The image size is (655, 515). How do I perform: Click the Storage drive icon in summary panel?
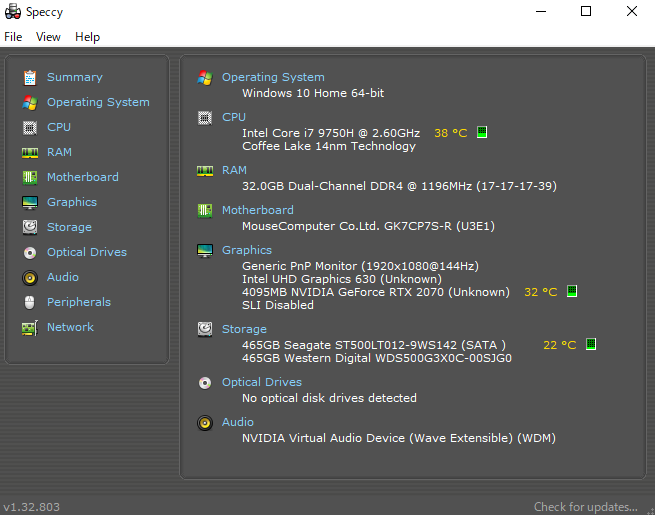[205, 329]
